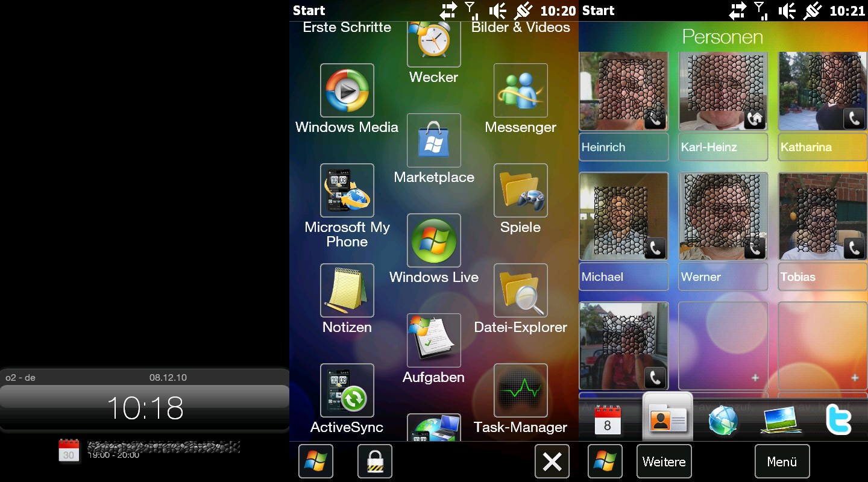868x482 pixels.
Task: Open Werner's contact photo
Action: (x=723, y=216)
